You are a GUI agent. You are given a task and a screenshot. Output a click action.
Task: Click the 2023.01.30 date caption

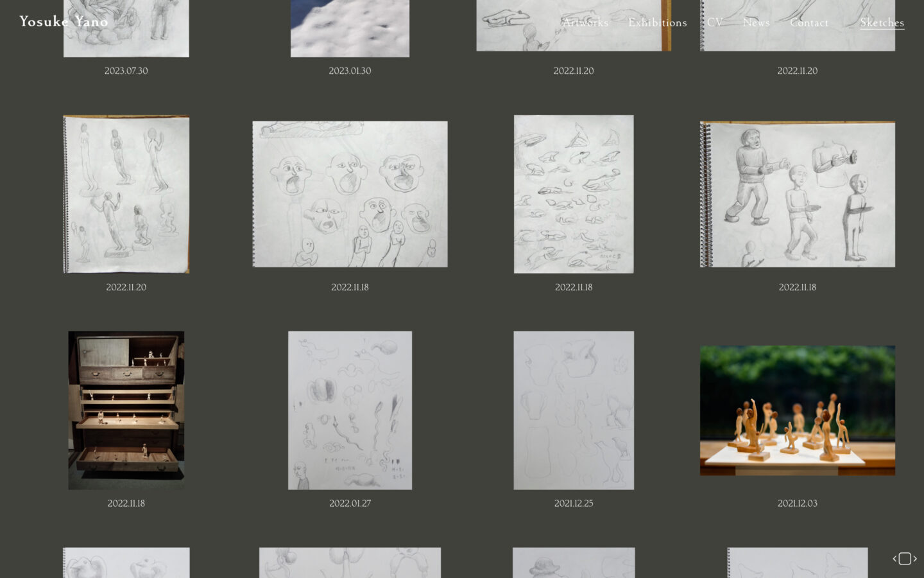[350, 71]
